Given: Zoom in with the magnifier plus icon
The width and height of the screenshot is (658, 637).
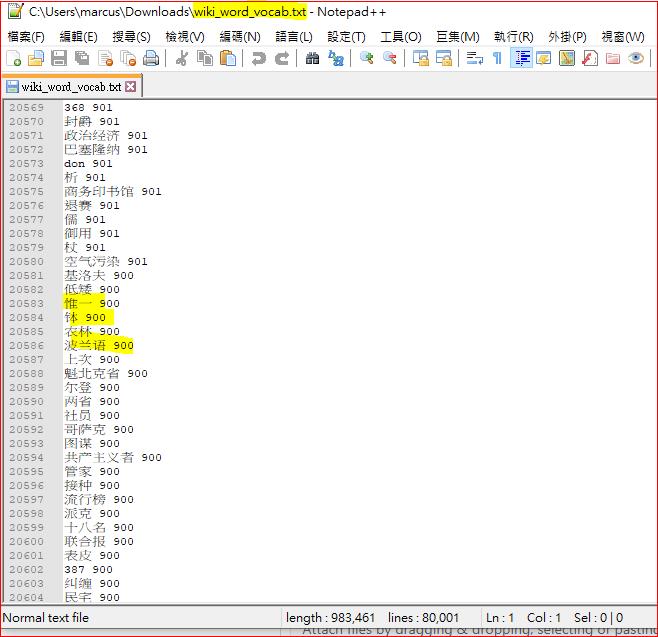Looking at the screenshot, I should (x=367, y=58).
